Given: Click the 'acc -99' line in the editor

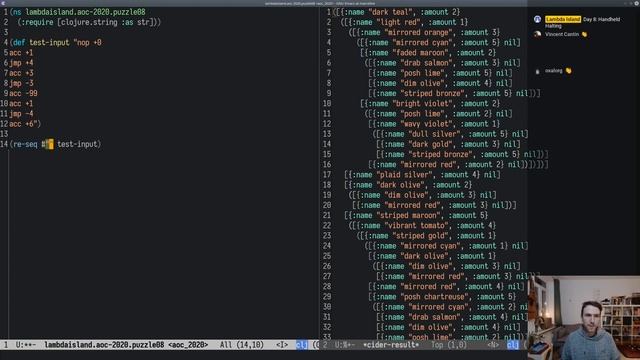Looking at the screenshot, I should pos(23,93).
